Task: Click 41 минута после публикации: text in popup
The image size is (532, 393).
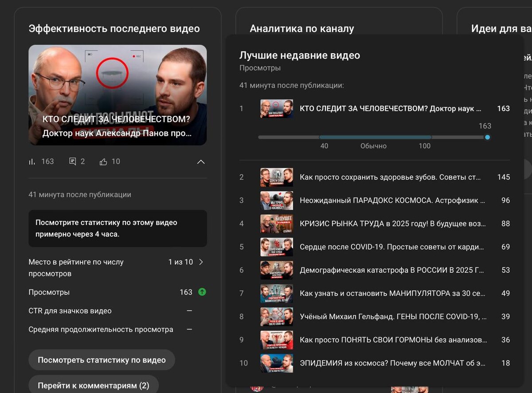Action: 292,85
